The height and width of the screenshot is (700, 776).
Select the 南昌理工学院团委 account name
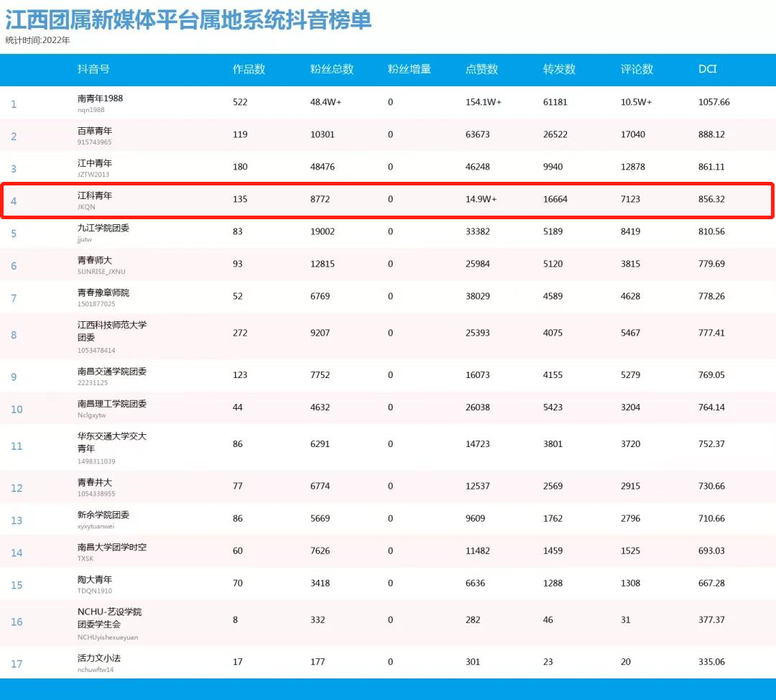112,403
